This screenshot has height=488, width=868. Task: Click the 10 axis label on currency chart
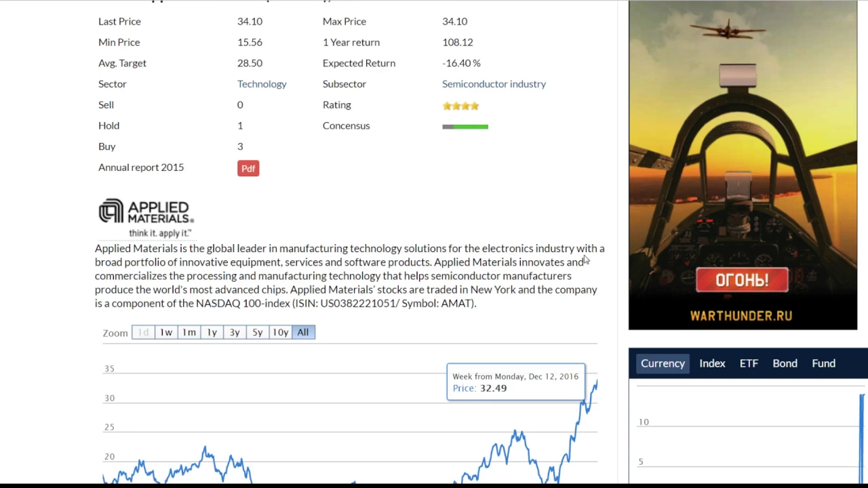(x=644, y=422)
